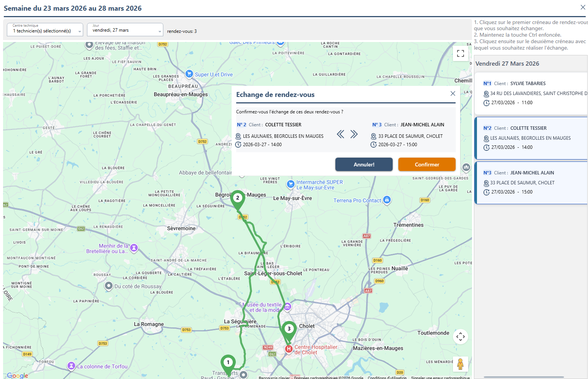Screen dimensions: 588x379
Task: Open the Centre technique dropdown
Action: (45, 29)
